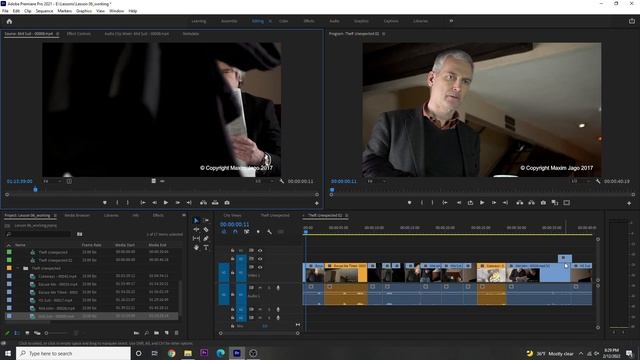Screen dimensions: 640x360
Task: Open Comparison View in Program monitor
Action: click(x=555, y=202)
